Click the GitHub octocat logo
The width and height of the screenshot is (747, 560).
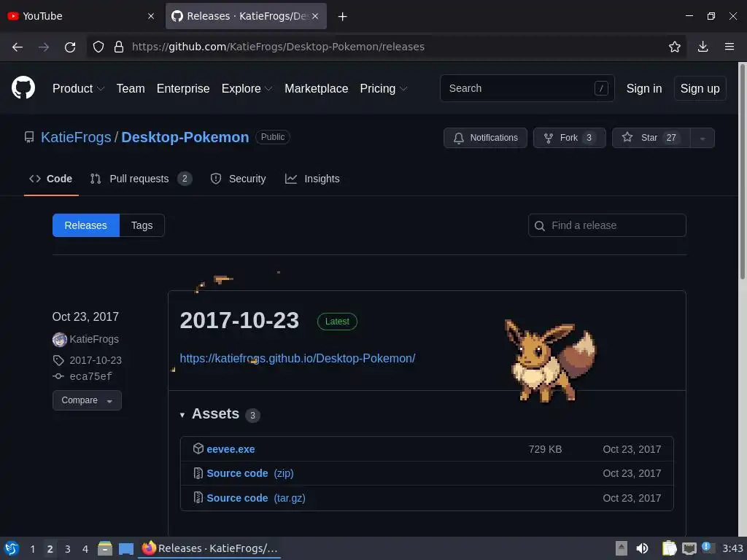(x=23, y=87)
